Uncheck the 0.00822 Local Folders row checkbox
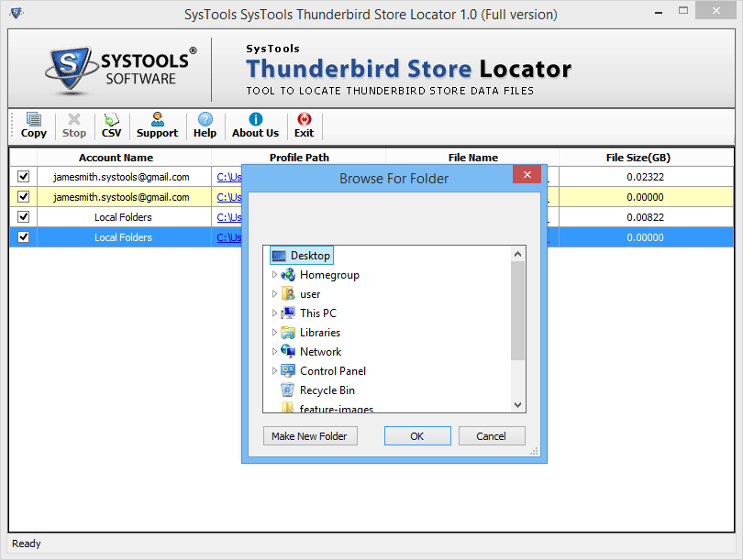Viewport: 743px width, 560px height. click(x=23, y=217)
